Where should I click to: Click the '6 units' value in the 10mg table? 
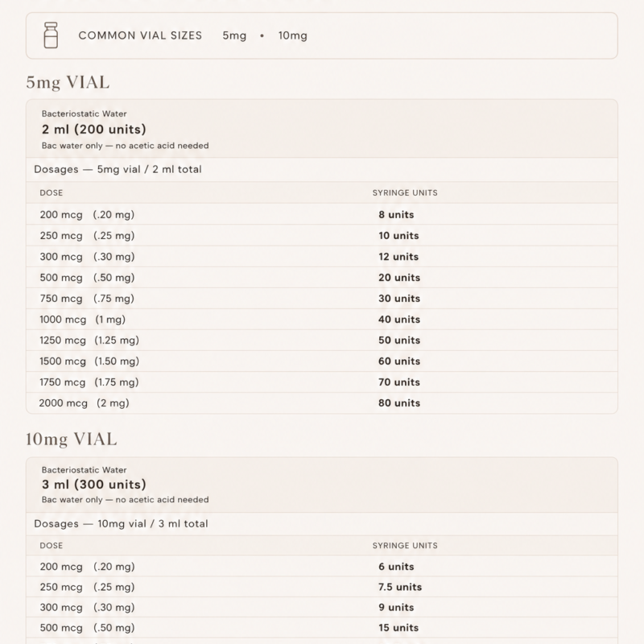(x=396, y=567)
